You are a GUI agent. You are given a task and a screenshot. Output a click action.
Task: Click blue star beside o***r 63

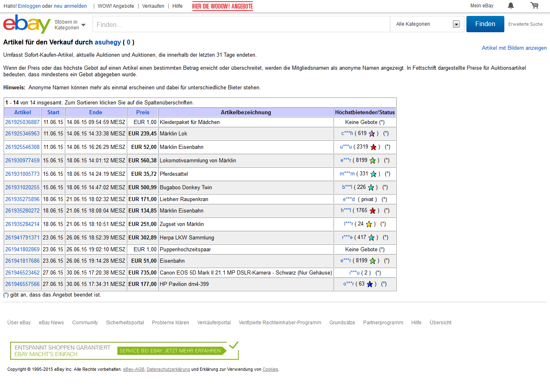pos(370,284)
